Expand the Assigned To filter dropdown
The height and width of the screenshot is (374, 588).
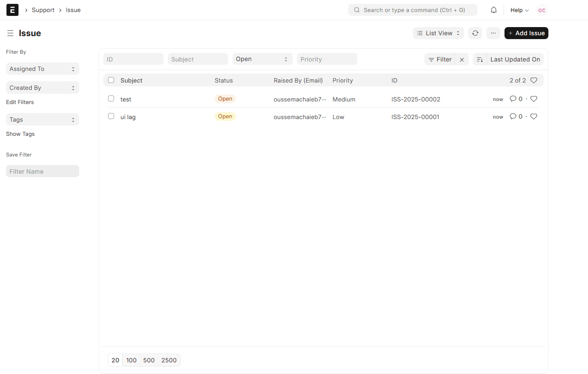(43, 69)
